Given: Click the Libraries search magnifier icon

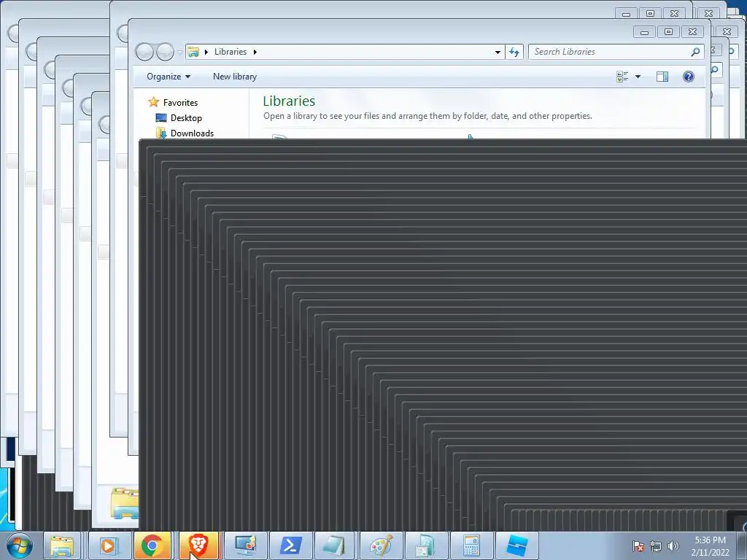Looking at the screenshot, I should [695, 52].
